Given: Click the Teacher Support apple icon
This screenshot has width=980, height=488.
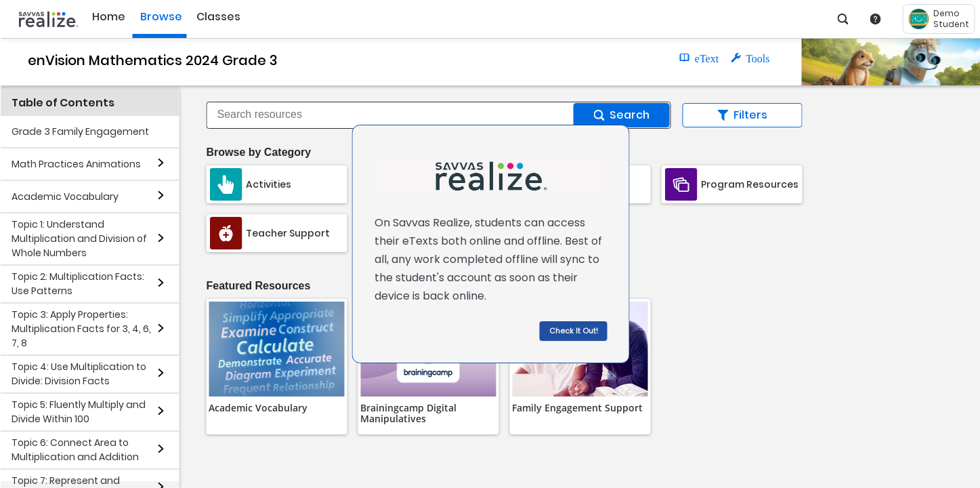Looking at the screenshot, I should pos(226,233).
